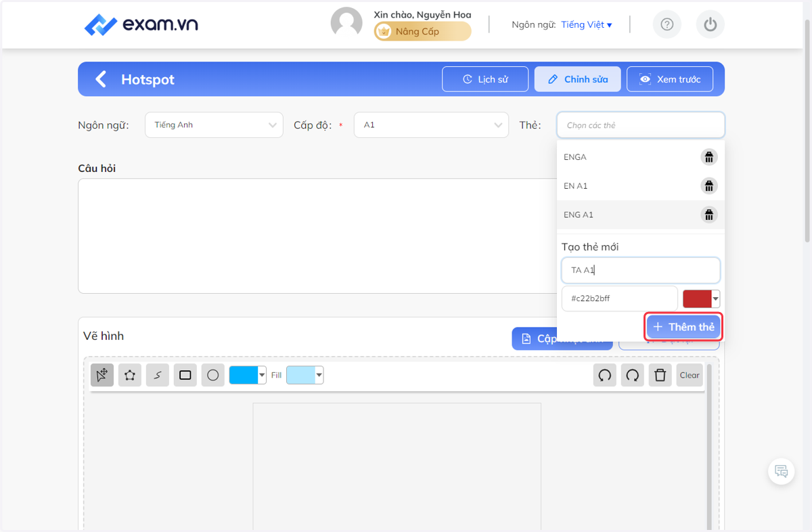Click the Thêm thẻ add tag button
This screenshot has width=812, height=532.
[x=684, y=327]
